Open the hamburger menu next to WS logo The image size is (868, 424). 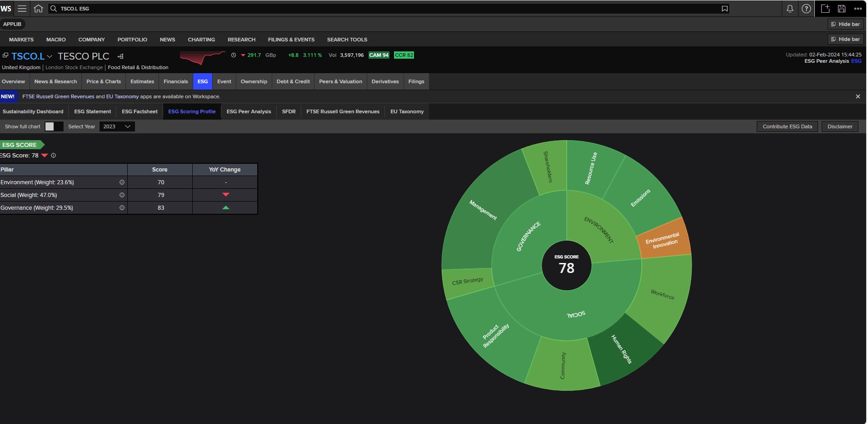pos(21,8)
